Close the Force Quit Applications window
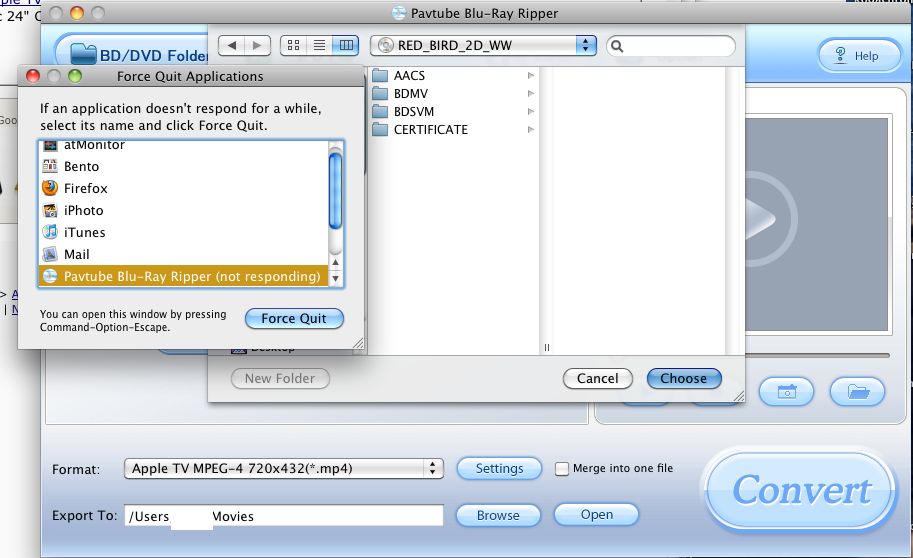This screenshot has width=913, height=558. pos(33,76)
